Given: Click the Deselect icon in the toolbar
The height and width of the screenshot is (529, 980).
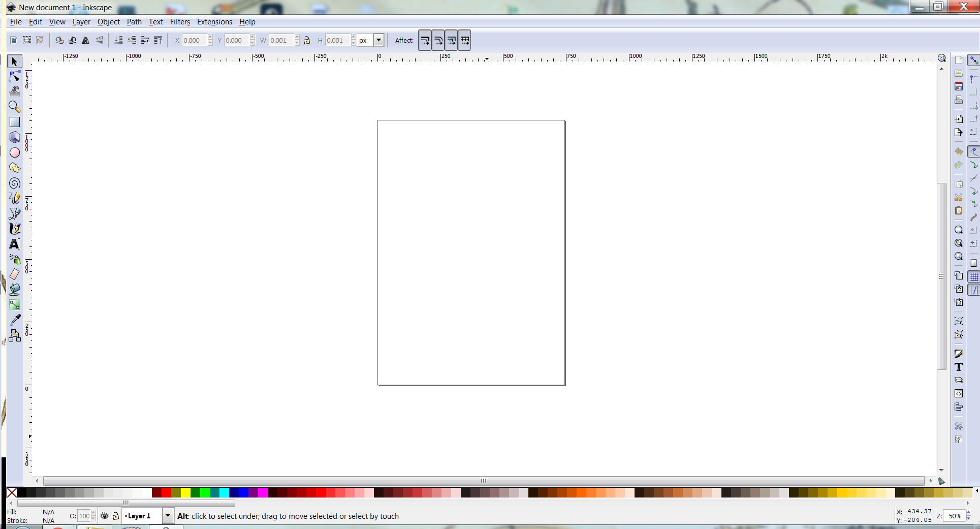Looking at the screenshot, I should coord(40,40).
